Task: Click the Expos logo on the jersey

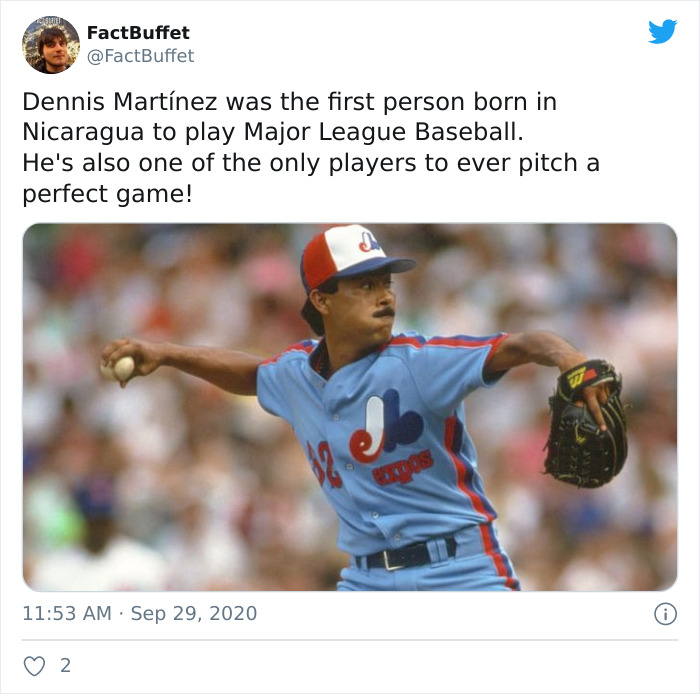Action: (x=386, y=426)
